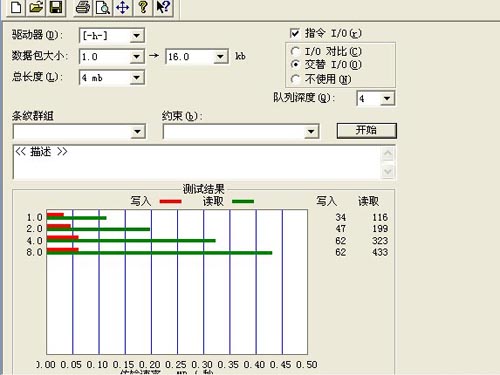500x375 pixels.
Task: Open a file with the folder icon
Action: click(x=36, y=7)
